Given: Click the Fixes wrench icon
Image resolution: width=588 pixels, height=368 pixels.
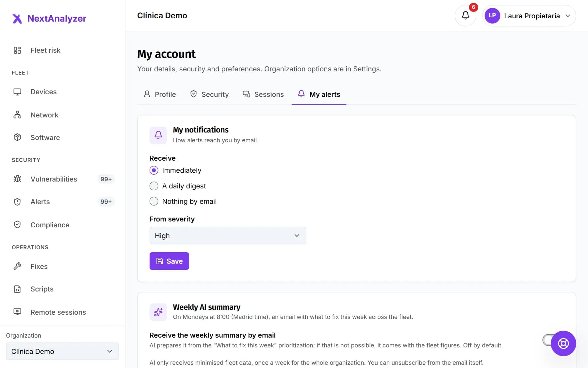Looking at the screenshot, I should (17, 266).
